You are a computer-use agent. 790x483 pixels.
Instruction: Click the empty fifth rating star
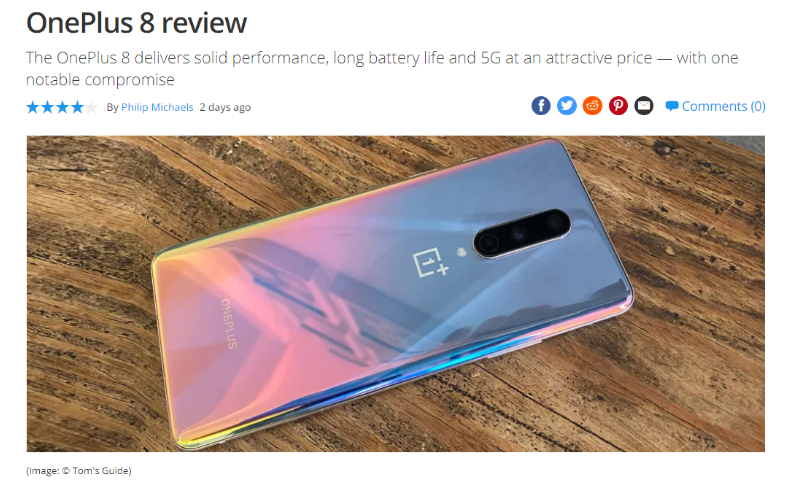click(91, 107)
